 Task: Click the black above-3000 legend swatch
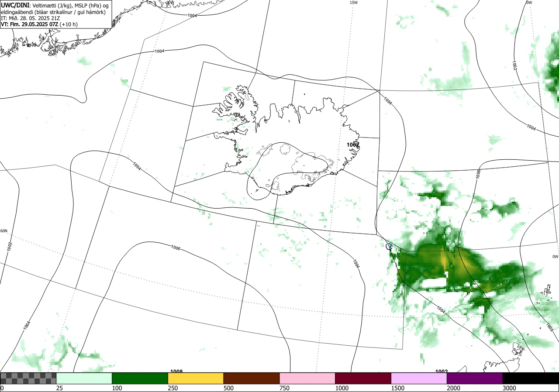[531, 378]
